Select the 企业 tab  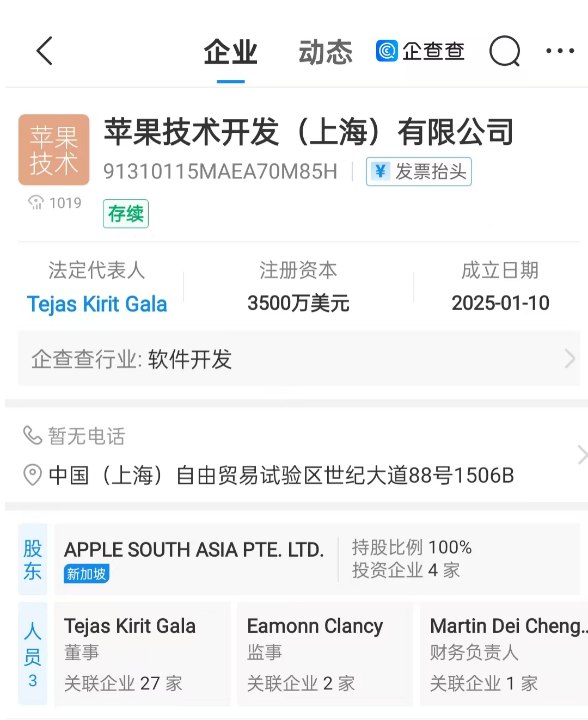click(x=230, y=52)
